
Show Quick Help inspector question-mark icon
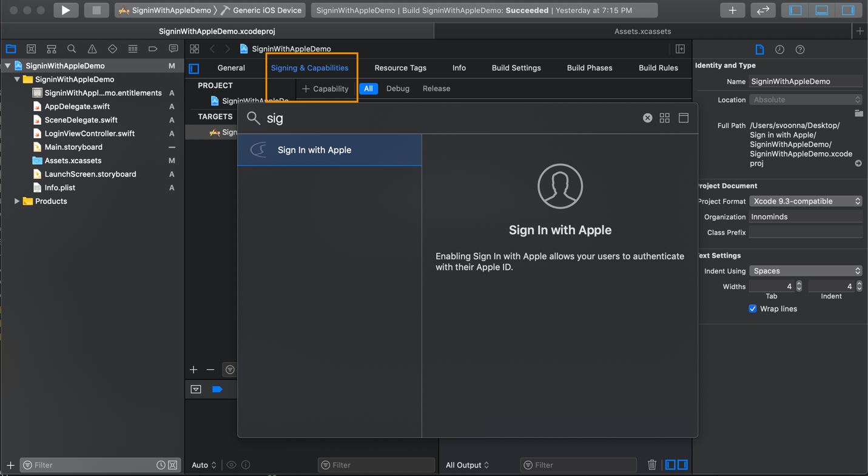point(799,49)
